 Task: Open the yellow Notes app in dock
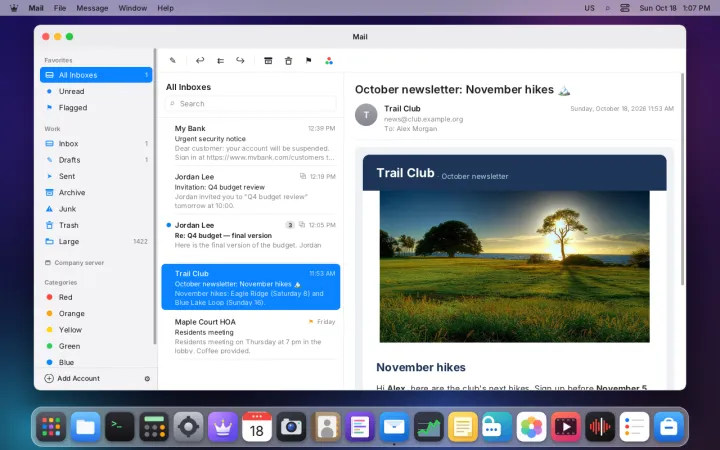coord(463,427)
